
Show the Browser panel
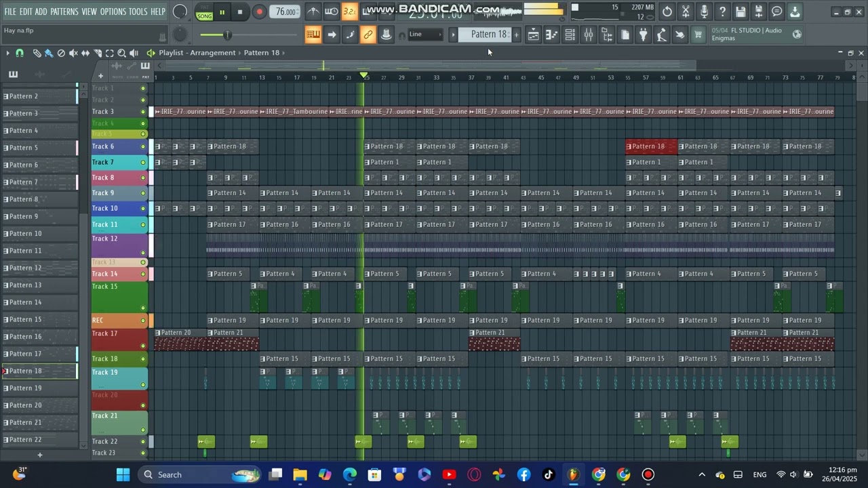coord(607,35)
